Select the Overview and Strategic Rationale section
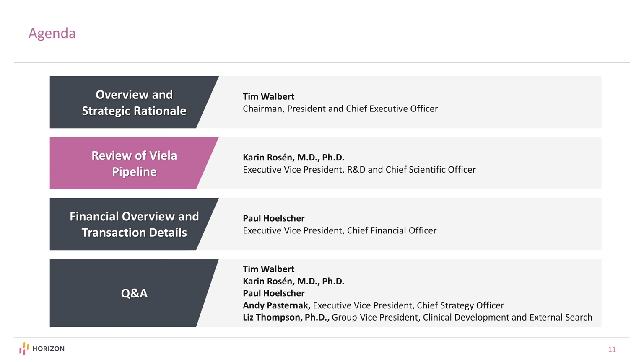This screenshot has width=644, height=362. pyautogui.click(x=134, y=103)
